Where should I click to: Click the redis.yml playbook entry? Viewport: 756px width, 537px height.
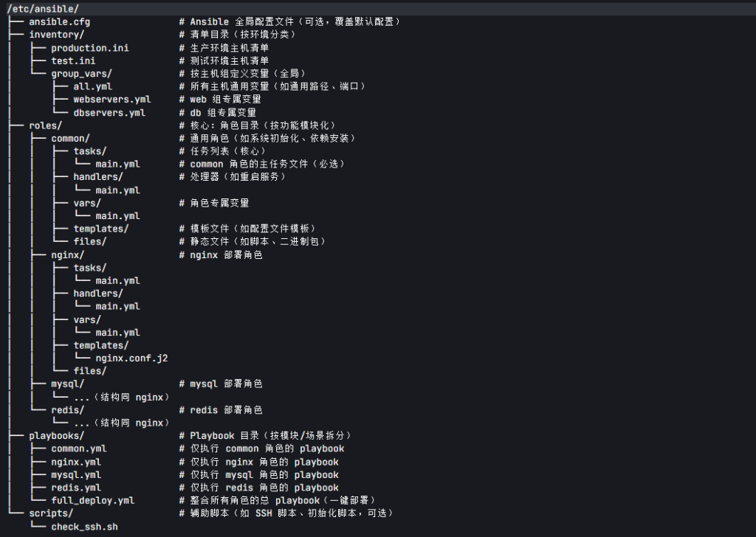coord(75,487)
